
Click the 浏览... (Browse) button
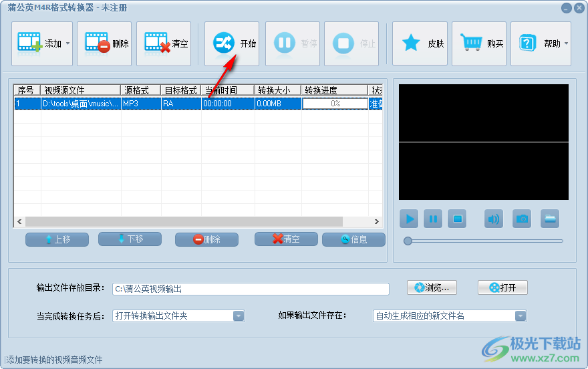click(432, 287)
